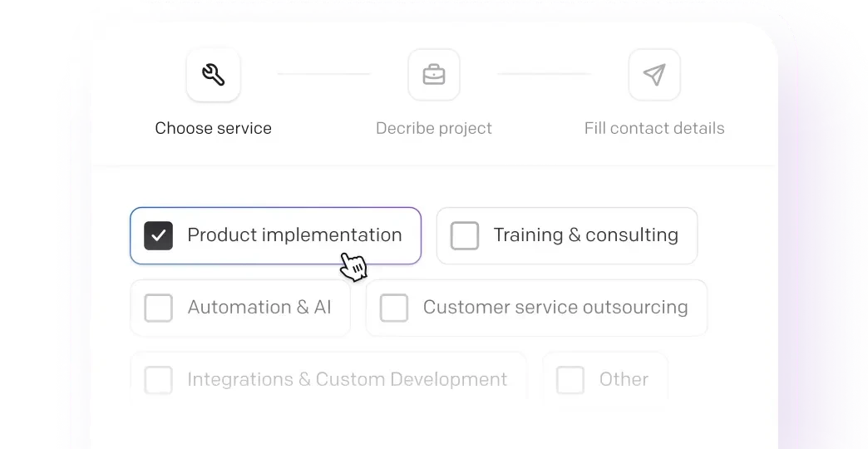This screenshot has width=868, height=449.
Task: Tick the Customer service outsourcing checkbox
Action: click(394, 308)
